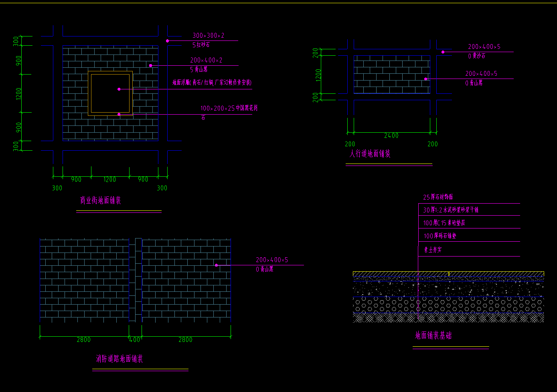Screen dimensions: 557x392
Task: Select the narrow center strip of the fire road paving
Action: 136,280
